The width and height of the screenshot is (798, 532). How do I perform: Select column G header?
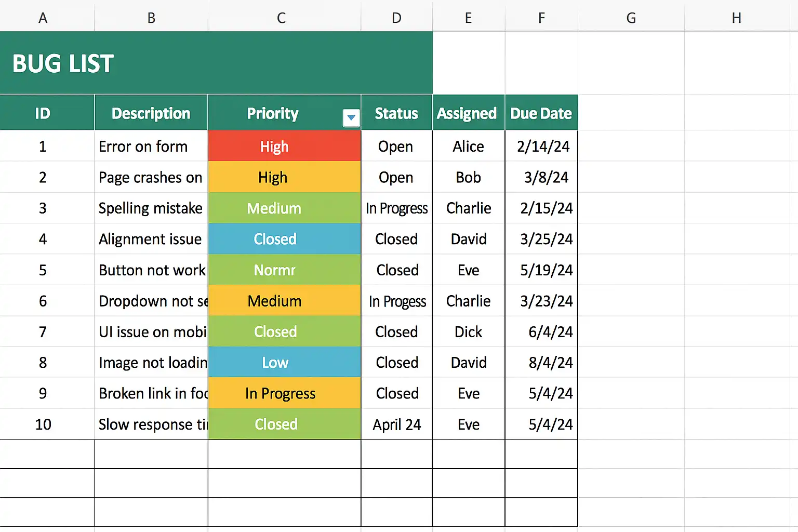point(631,17)
